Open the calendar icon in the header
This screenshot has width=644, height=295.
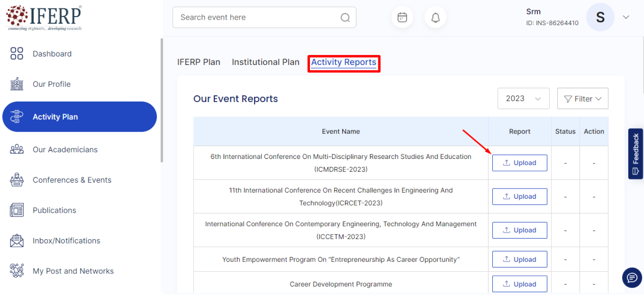402,17
